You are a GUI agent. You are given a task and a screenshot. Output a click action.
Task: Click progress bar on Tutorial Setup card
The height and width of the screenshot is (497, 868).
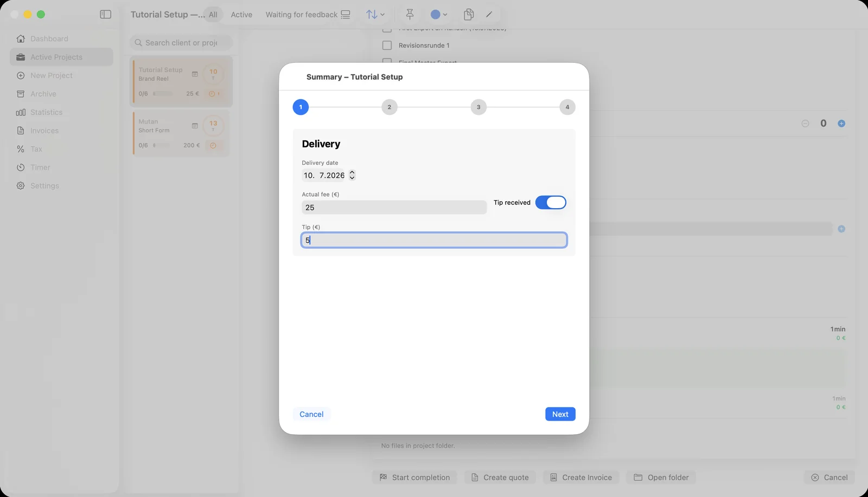(x=163, y=94)
